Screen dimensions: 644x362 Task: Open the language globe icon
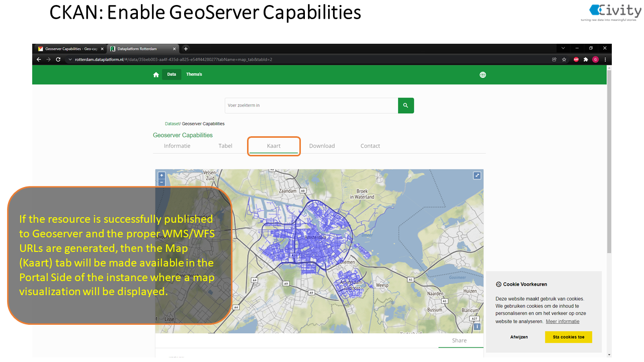pyautogui.click(x=483, y=75)
